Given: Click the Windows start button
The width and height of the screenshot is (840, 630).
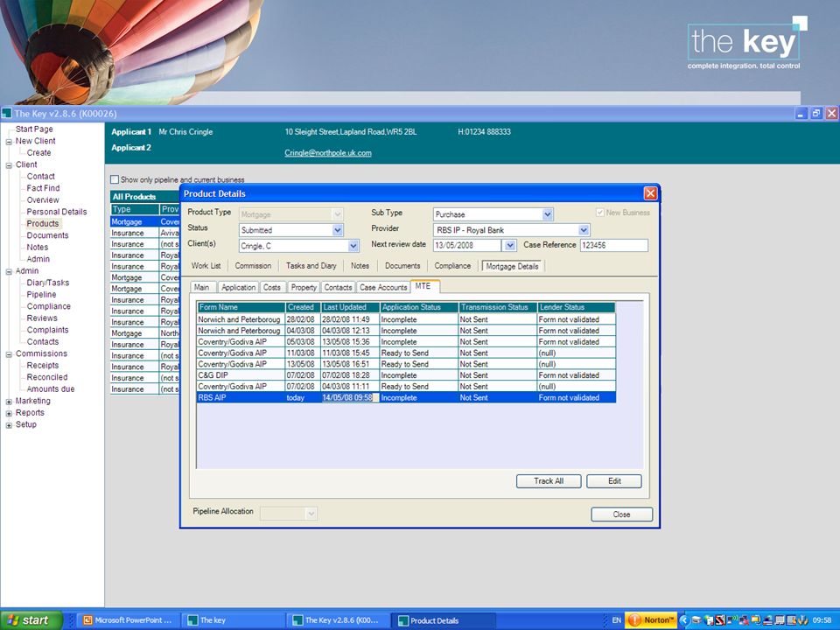Looking at the screenshot, I should [30, 619].
